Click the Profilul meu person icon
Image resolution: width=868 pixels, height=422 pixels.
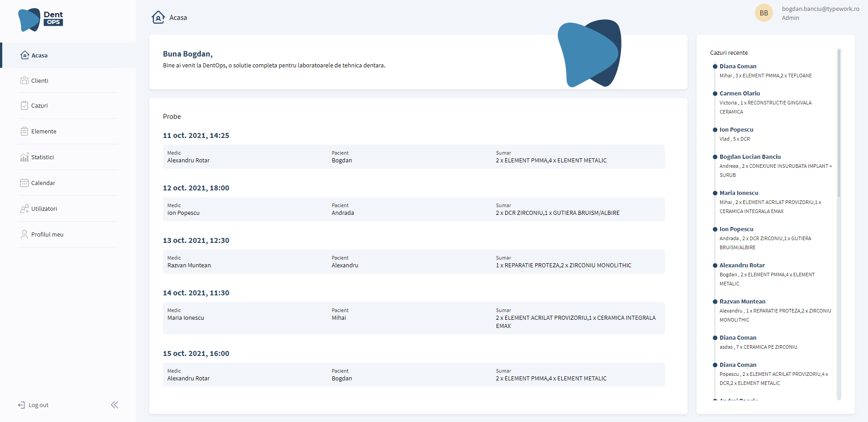point(24,234)
